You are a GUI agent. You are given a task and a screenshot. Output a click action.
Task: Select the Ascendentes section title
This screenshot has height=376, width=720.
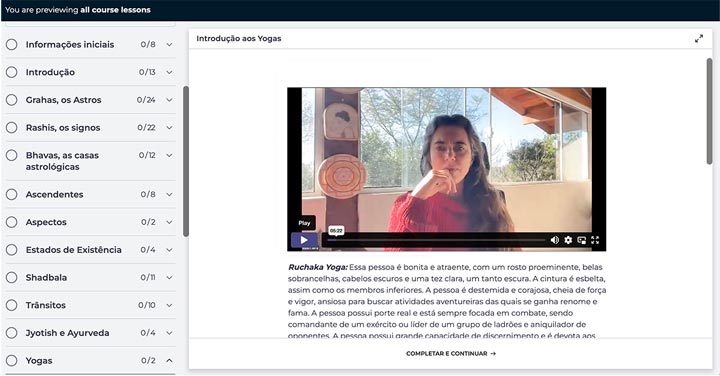coord(55,194)
